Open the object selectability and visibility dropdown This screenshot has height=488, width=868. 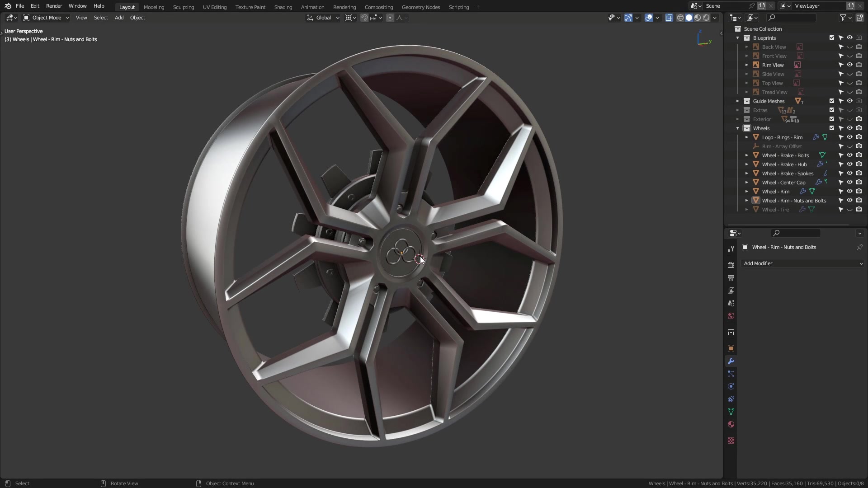[x=614, y=18]
